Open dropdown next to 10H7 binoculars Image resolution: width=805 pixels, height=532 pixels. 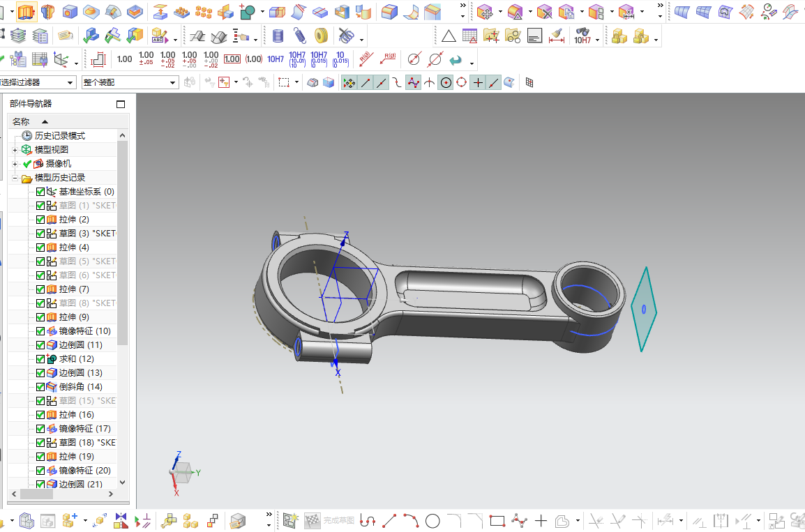point(597,40)
